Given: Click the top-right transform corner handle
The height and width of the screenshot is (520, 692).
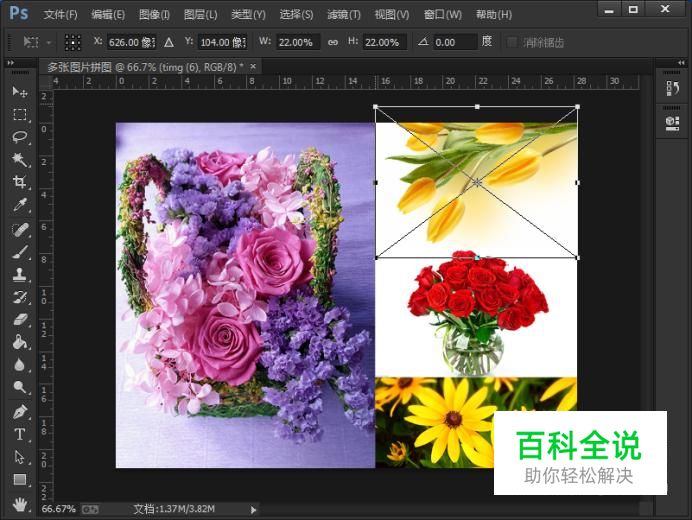Looking at the screenshot, I should (x=578, y=107).
